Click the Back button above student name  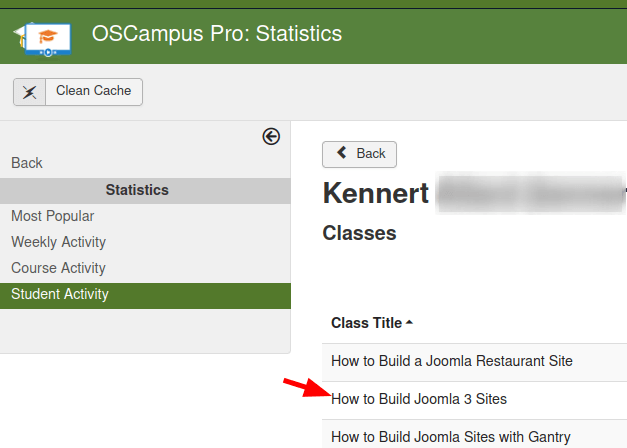coord(359,154)
